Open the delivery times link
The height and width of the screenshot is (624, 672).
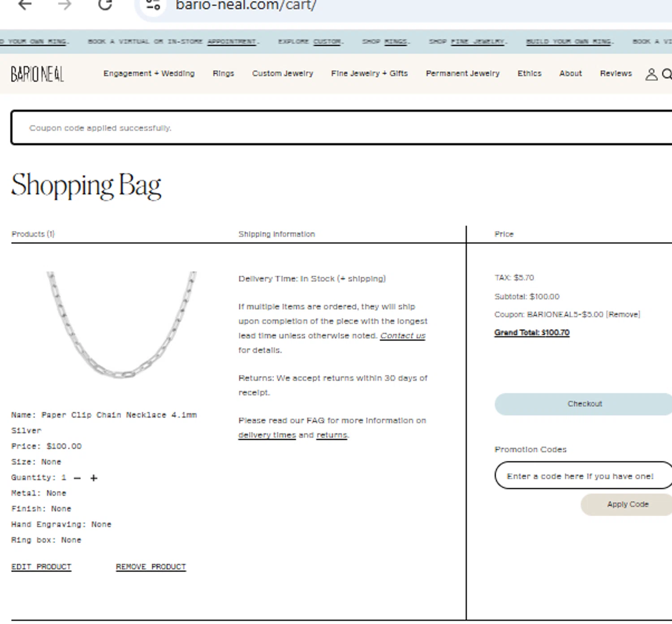click(x=267, y=435)
